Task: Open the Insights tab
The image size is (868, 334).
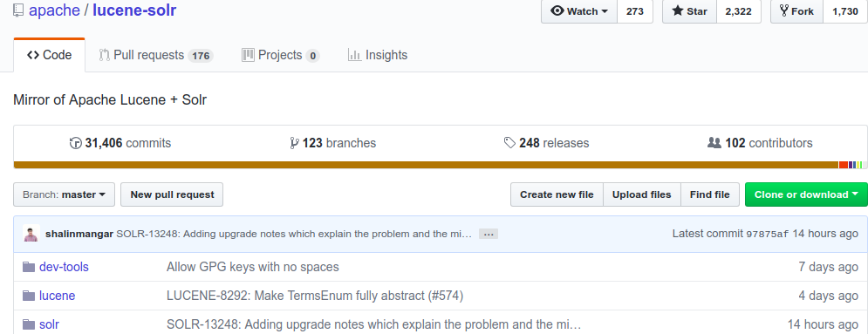Action: (x=378, y=55)
